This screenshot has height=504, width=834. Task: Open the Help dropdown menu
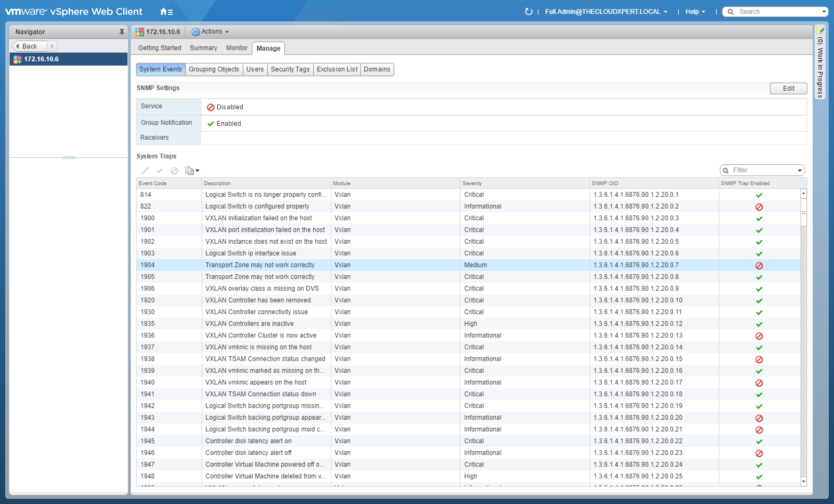tap(695, 12)
